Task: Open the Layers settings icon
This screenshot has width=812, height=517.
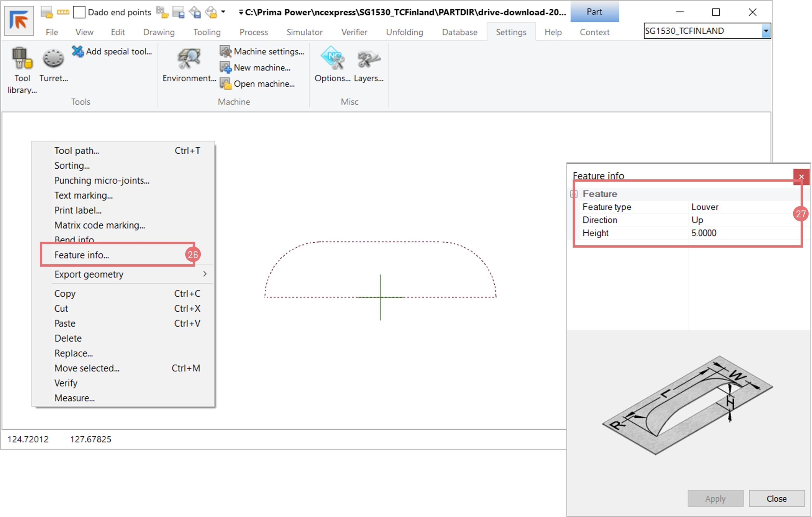Action: click(369, 59)
